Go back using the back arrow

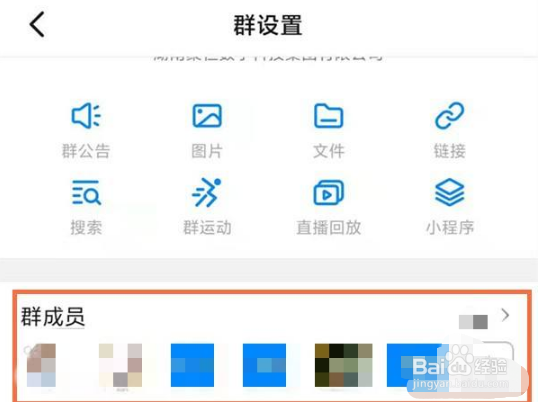coord(37,24)
